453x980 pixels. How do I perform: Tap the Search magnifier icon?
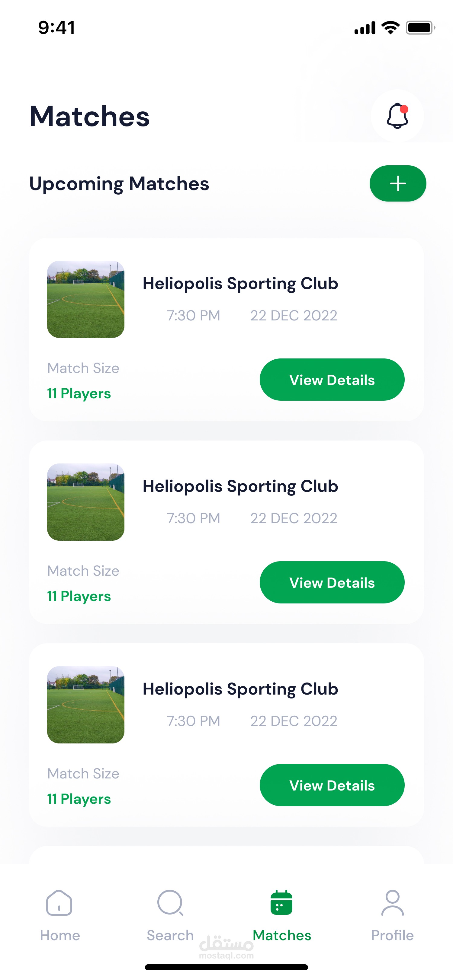[170, 902]
